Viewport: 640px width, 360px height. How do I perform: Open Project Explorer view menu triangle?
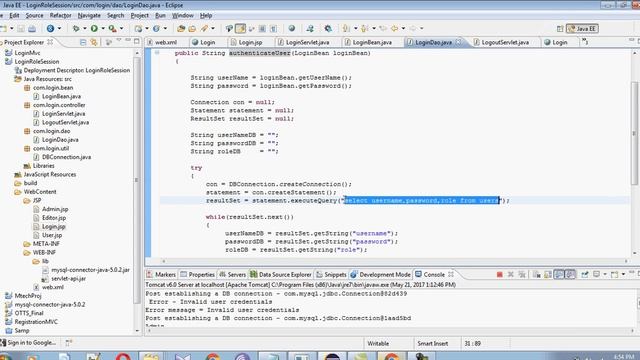tap(119, 40)
